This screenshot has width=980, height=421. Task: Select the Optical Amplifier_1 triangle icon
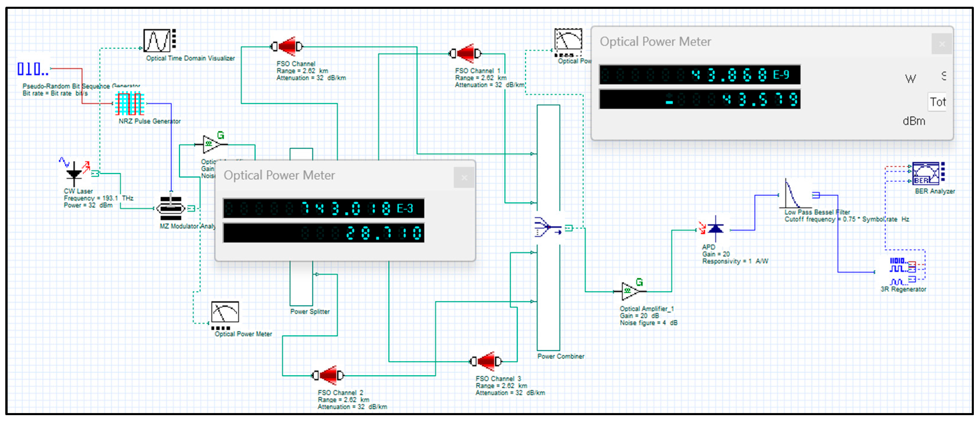coord(631,291)
